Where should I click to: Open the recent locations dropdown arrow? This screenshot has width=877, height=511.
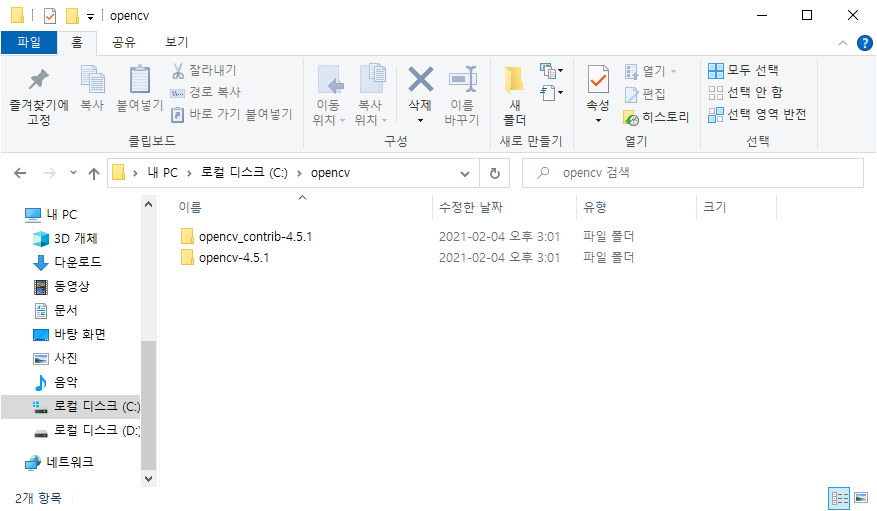point(73,173)
